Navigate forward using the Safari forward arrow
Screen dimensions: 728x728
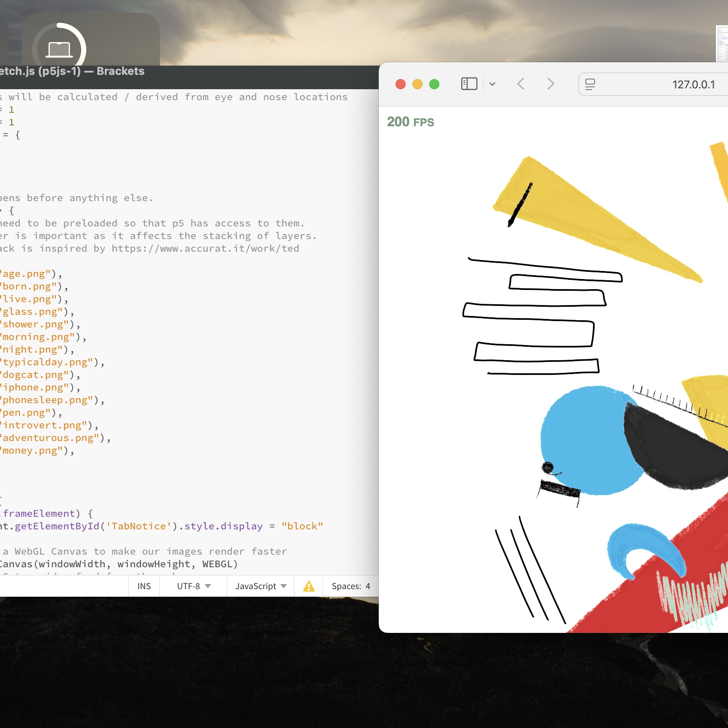point(550,84)
